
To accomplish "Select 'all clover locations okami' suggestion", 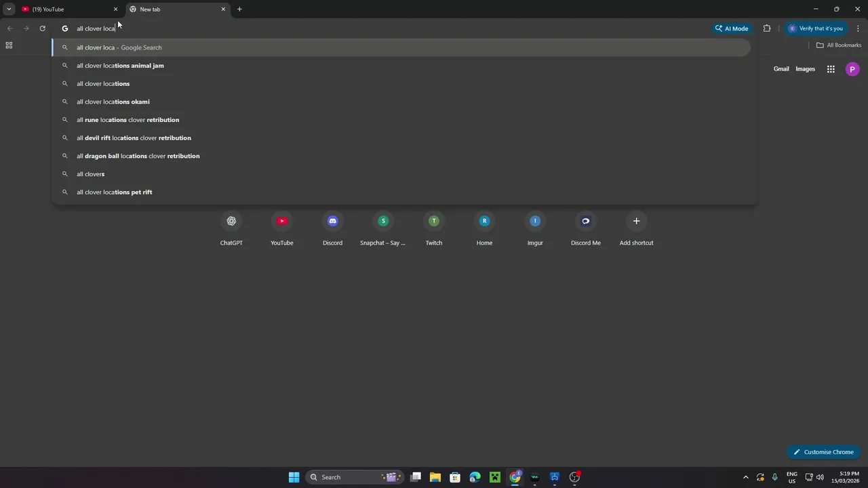I will 401,102.
